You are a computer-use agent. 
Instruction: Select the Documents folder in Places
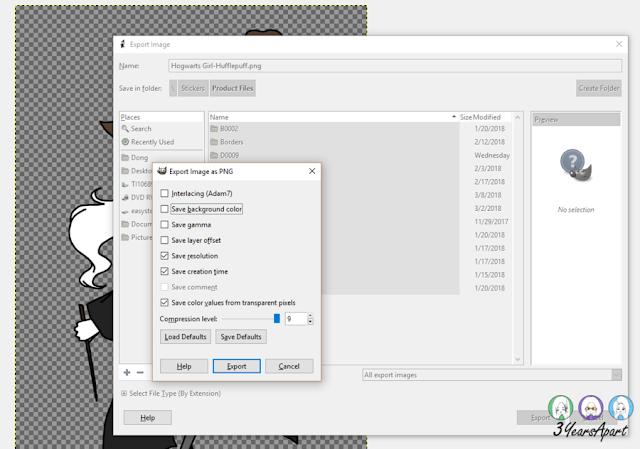(137, 224)
